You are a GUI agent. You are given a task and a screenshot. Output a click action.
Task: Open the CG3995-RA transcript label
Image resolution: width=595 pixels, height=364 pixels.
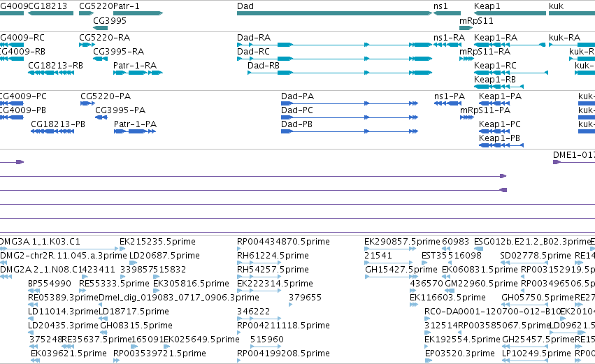118,52
